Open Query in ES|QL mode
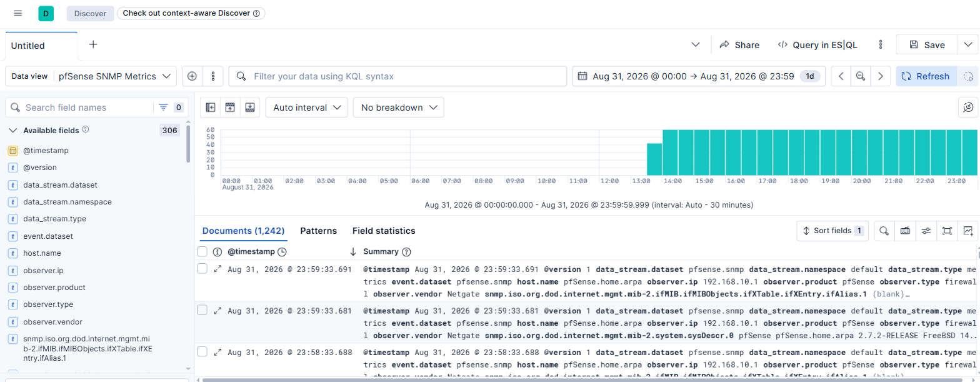The width and height of the screenshot is (980, 382). click(x=817, y=45)
